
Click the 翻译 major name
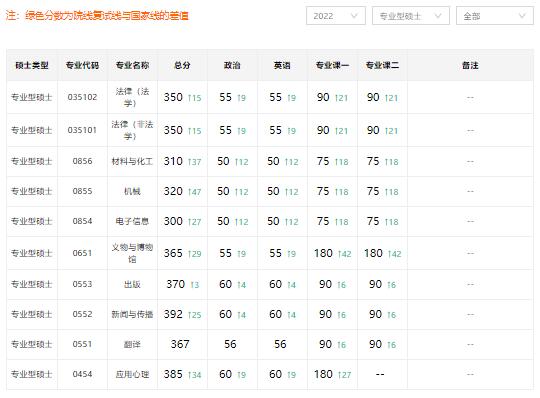coord(132,344)
